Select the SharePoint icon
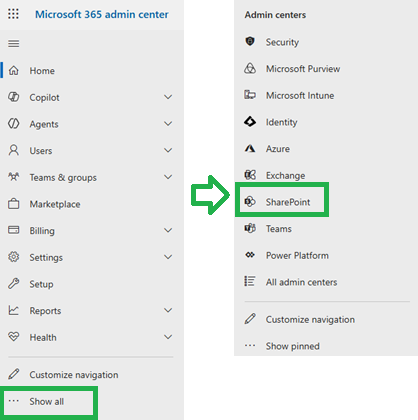This screenshot has height=420, width=418. pyautogui.click(x=250, y=202)
